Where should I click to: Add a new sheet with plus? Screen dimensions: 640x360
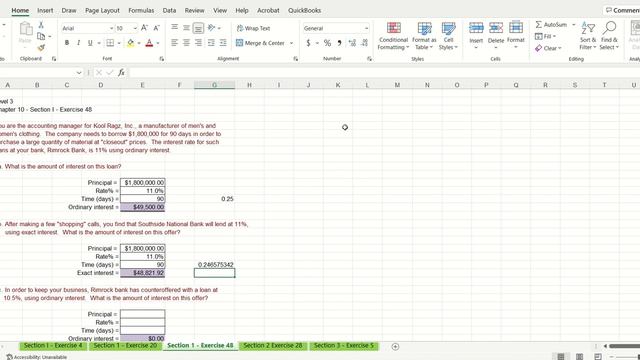pos(395,347)
